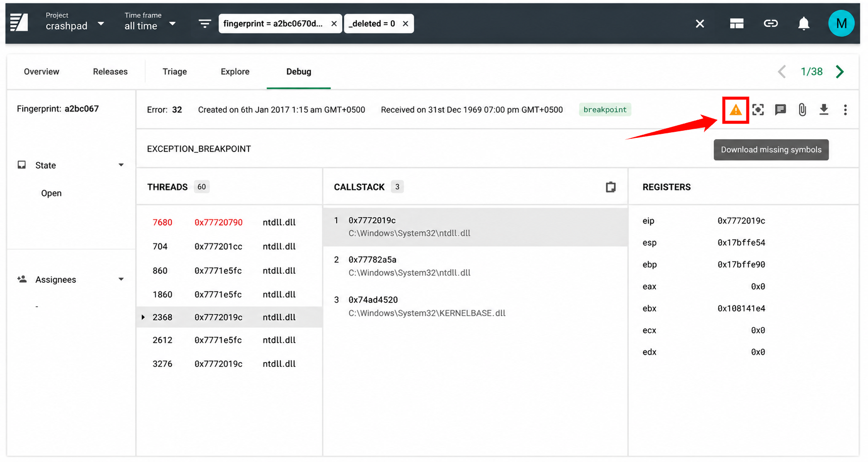Screen dimensions: 868x462
Task: Click the missing symbols warning icon
Action: [736, 110]
